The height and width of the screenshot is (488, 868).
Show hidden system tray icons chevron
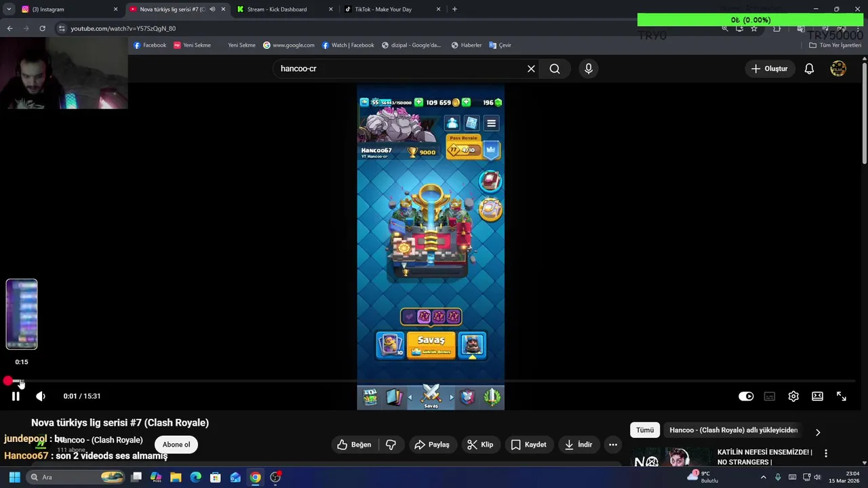(763, 477)
